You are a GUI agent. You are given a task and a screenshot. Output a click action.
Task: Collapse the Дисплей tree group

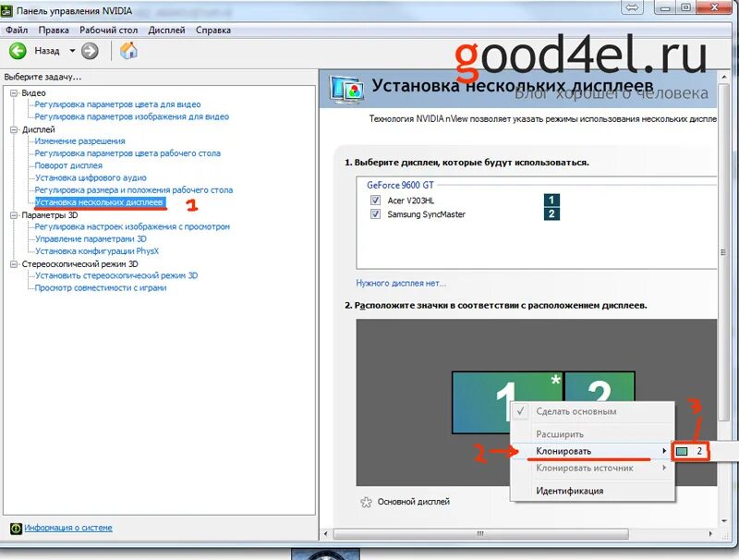coord(14,129)
